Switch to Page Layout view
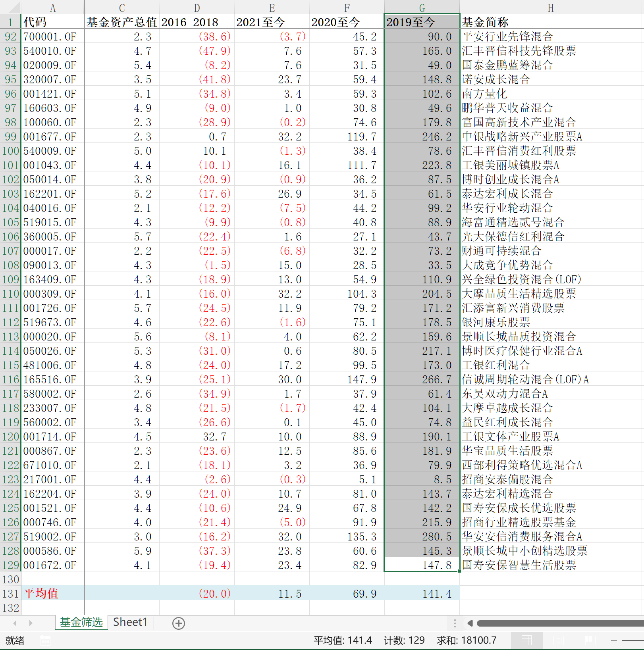The image size is (644, 650). (x=558, y=640)
